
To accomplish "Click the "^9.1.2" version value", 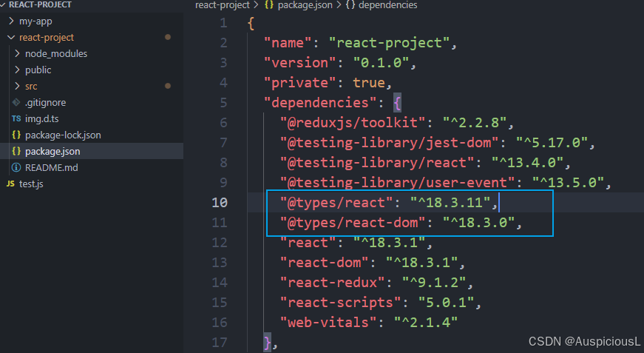I will click(434, 282).
